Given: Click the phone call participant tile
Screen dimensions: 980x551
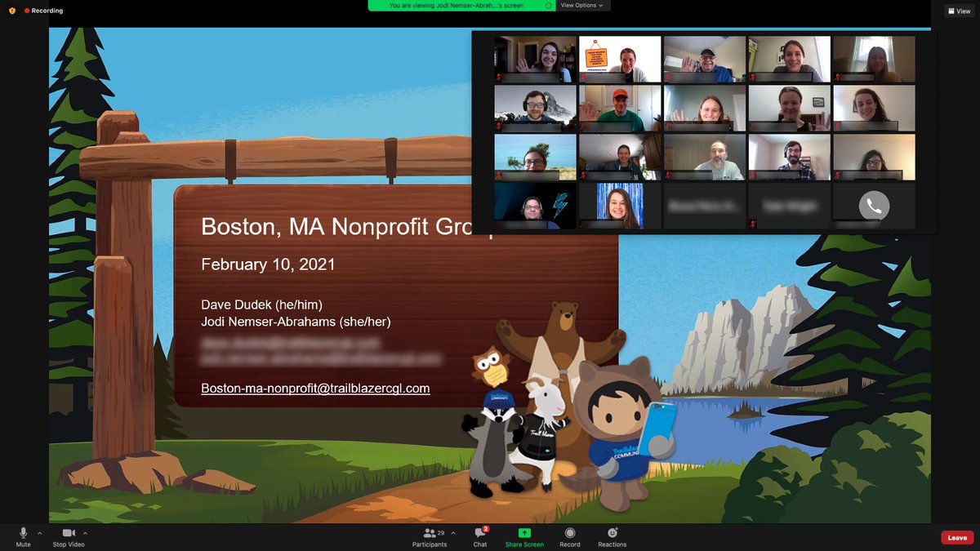Looking at the screenshot, I should tap(874, 206).
